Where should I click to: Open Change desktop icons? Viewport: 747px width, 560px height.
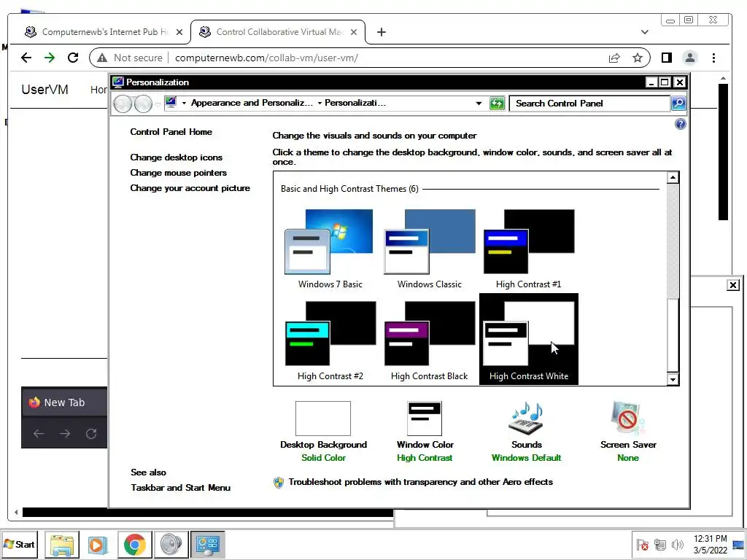tap(177, 157)
